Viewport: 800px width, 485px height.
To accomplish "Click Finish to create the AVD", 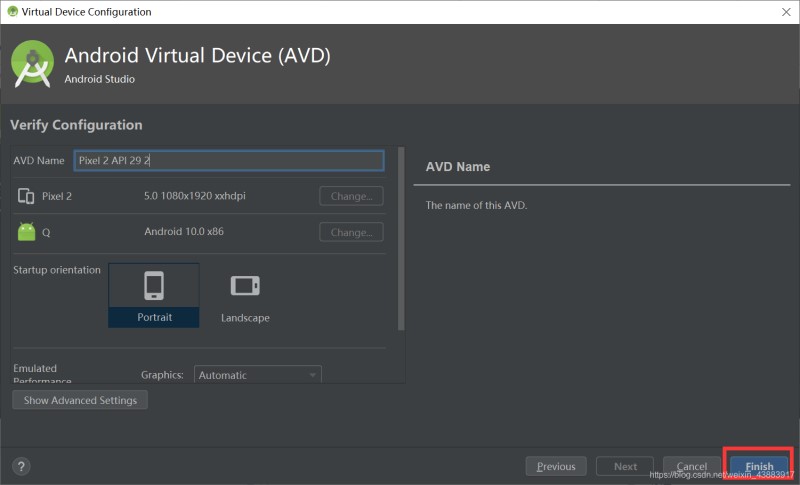I will click(759, 466).
